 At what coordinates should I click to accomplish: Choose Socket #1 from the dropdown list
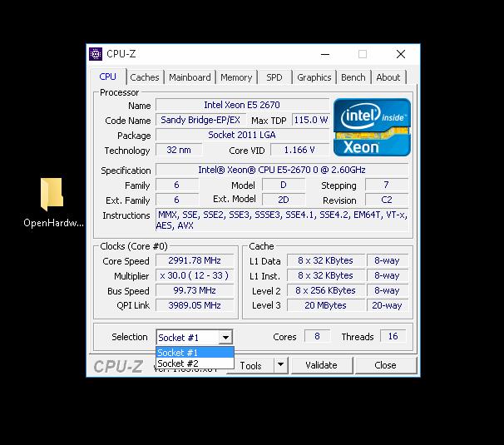[195, 353]
